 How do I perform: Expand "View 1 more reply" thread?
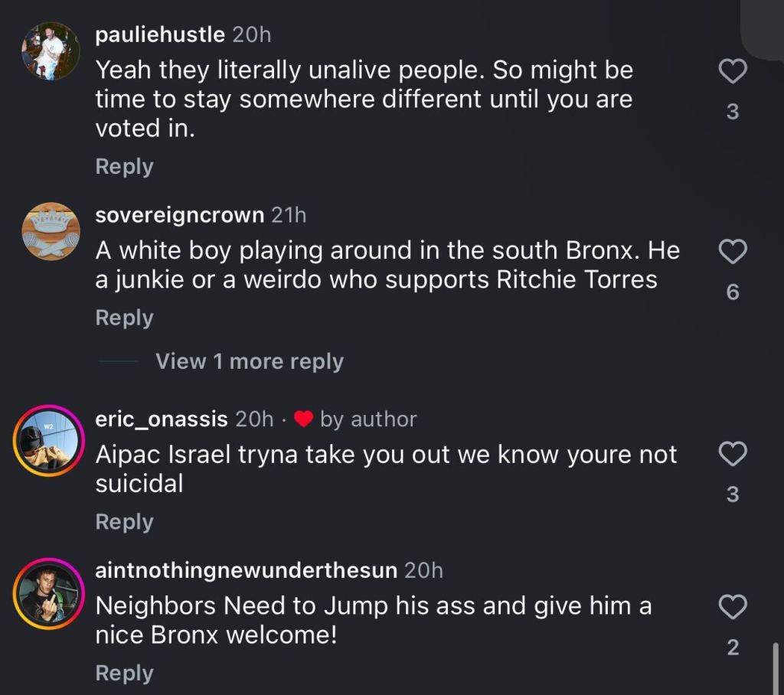coord(250,361)
